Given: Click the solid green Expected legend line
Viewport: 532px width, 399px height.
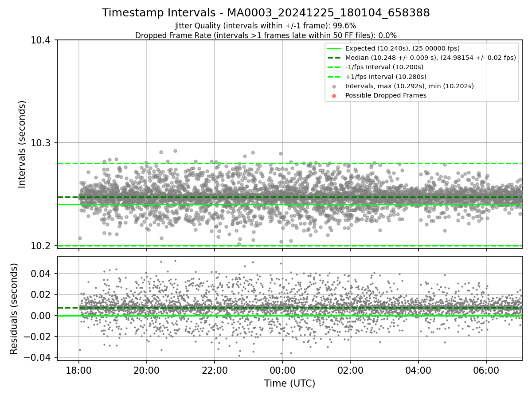Looking at the screenshot, I should click(x=334, y=48).
